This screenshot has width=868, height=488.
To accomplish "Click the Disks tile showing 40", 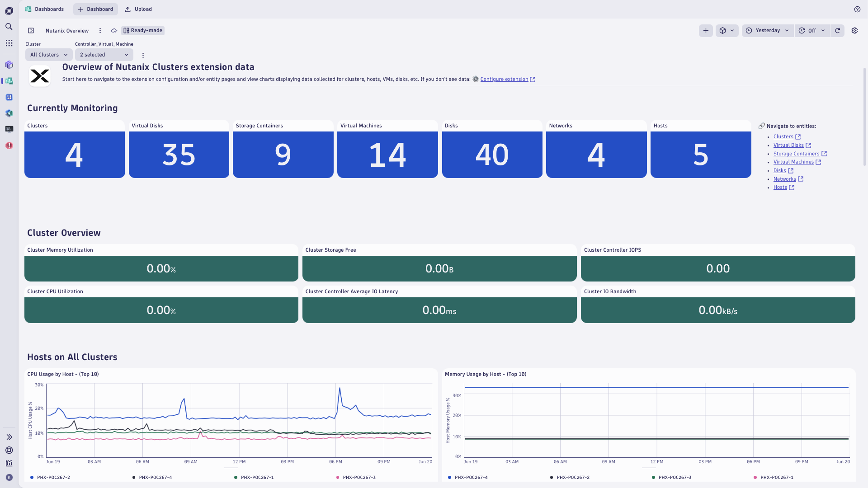I will tap(492, 155).
